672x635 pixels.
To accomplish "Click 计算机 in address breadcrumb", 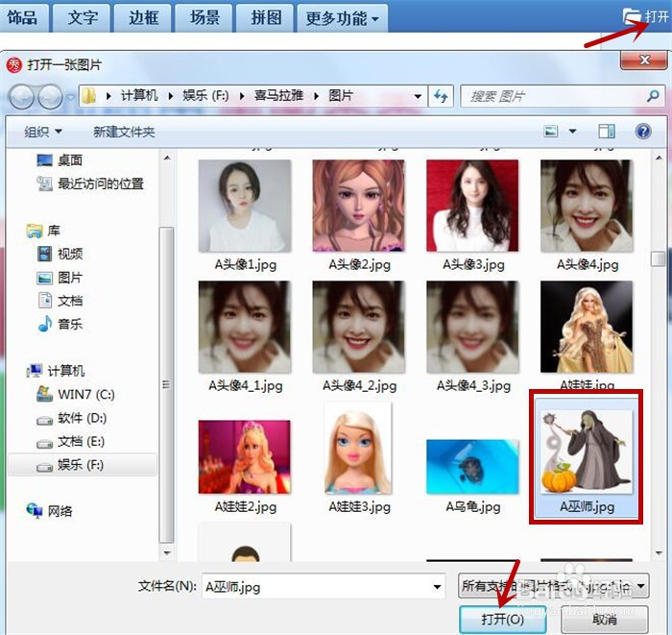I will pyautogui.click(x=139, y=96).
